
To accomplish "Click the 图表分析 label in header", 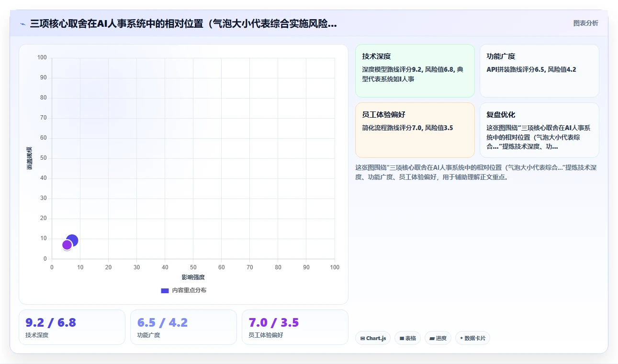I will click(x=585, y=23).
